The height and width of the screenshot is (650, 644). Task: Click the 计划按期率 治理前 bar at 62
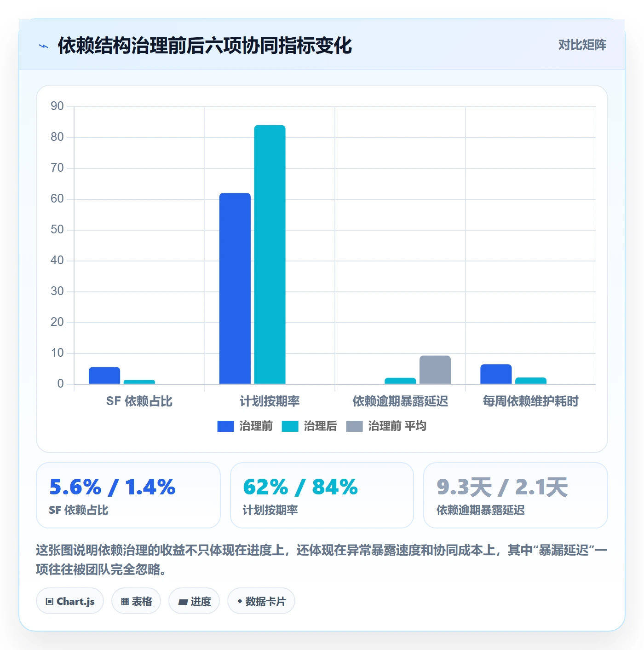click(x=235, y=289)
